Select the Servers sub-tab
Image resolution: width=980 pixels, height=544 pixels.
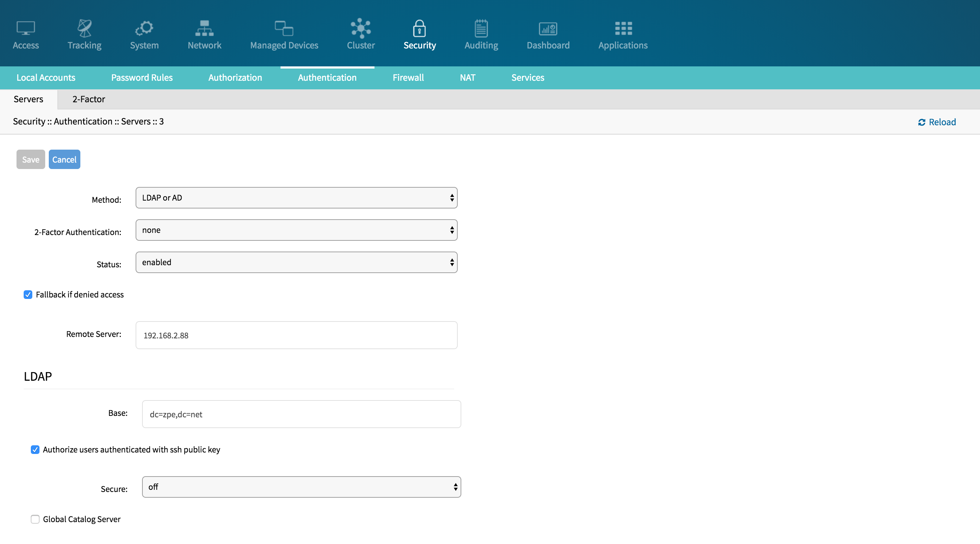(x=29, y=99)
